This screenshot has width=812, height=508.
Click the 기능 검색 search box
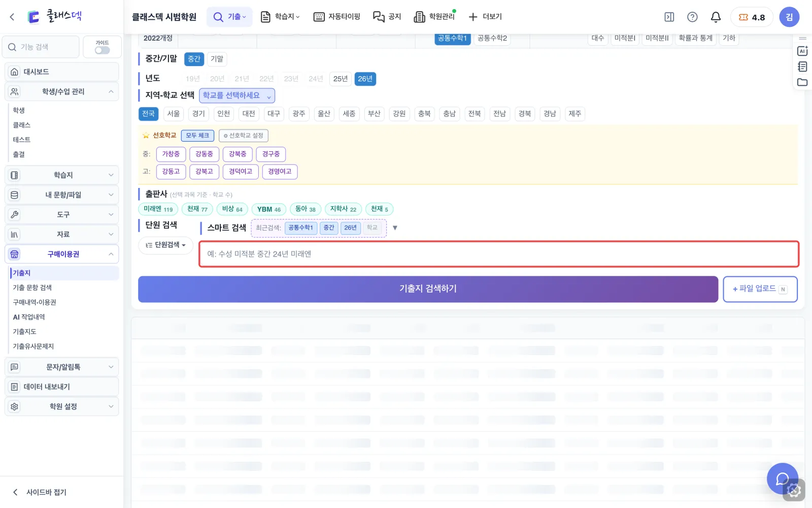pyautogui.click(x=41, y=47)
